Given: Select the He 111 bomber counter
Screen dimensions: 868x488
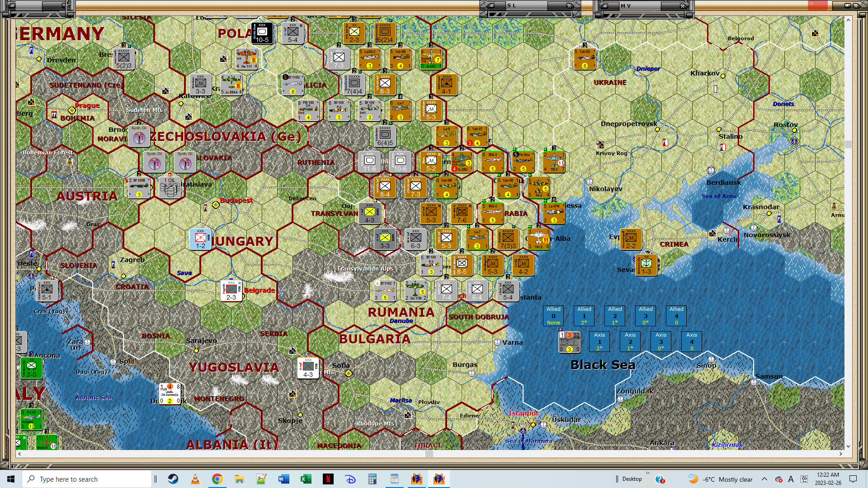Looking at the screenshot, I should tap(246, 59).
